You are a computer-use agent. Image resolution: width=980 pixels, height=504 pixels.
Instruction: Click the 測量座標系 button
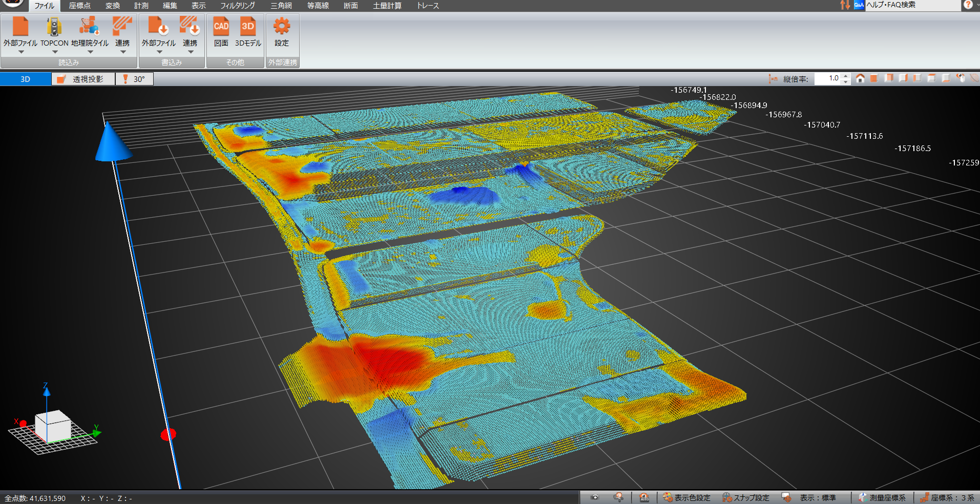tap(882, 497)
